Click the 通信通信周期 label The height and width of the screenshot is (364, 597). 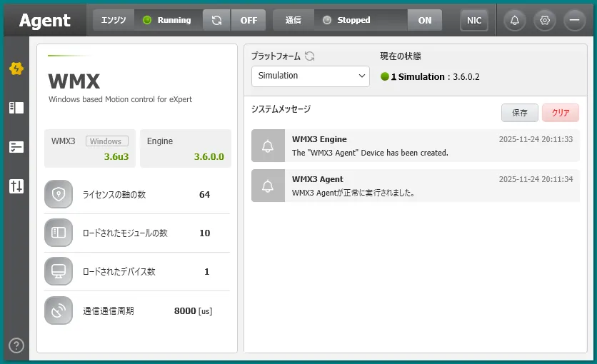[109, 311]
